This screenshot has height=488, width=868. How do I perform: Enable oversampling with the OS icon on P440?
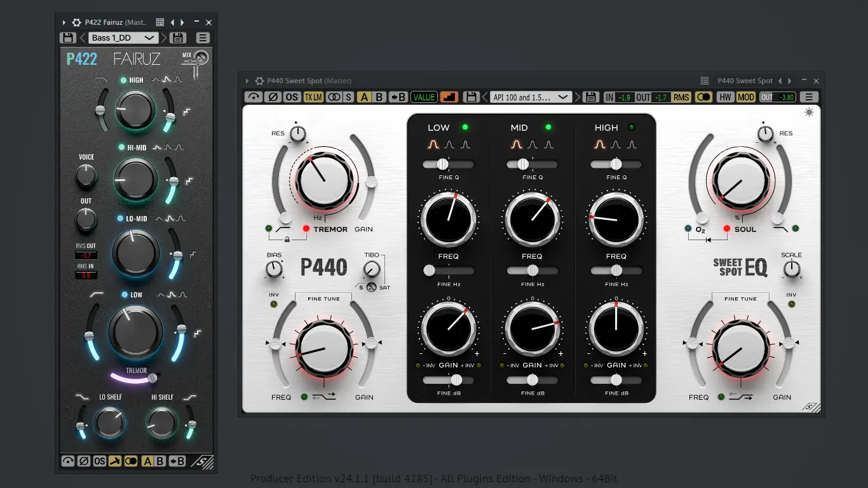pos(292,97)
